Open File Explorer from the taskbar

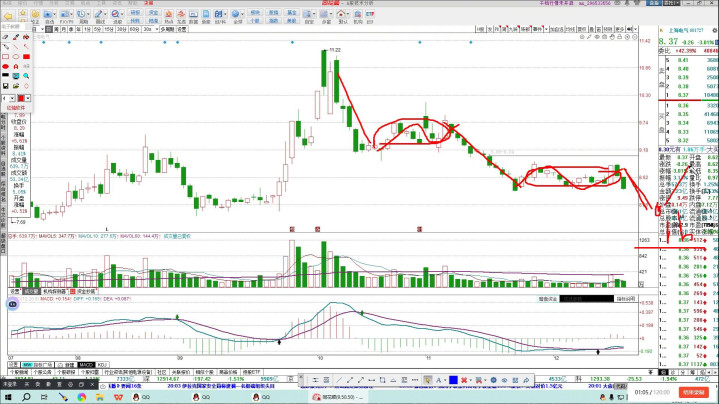[x=100, y=397]
